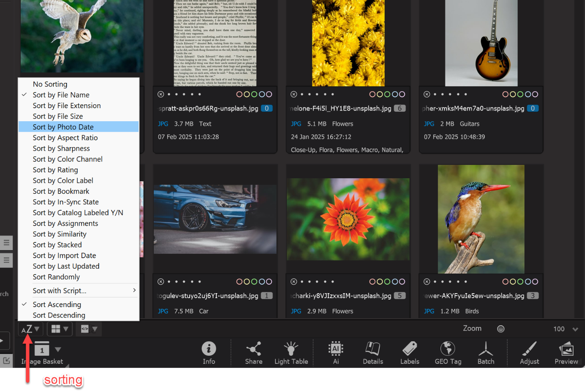Click the Image Basket icon
585x392 pixels.
[x=42, y=348]
